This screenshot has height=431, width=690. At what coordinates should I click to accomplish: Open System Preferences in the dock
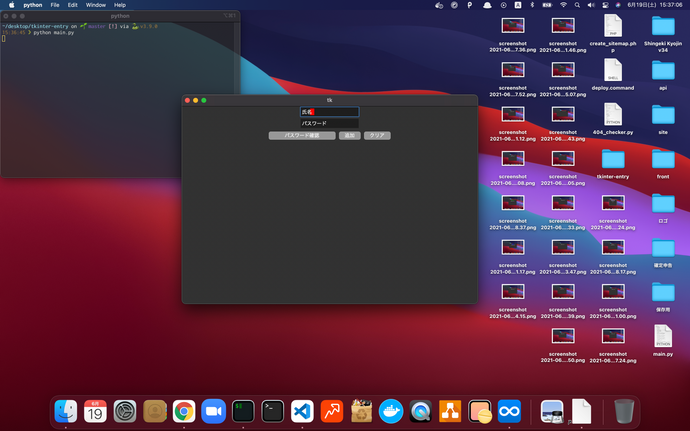(125, 411)
